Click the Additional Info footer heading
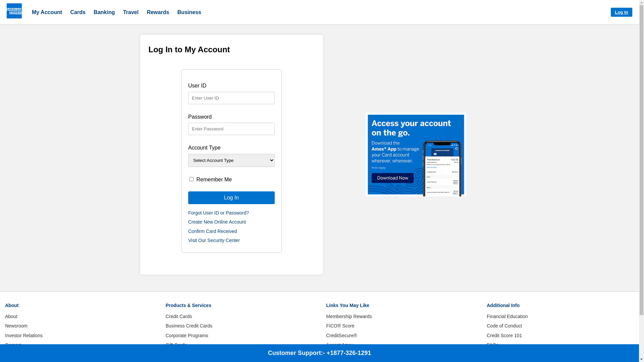 point(503,305)
